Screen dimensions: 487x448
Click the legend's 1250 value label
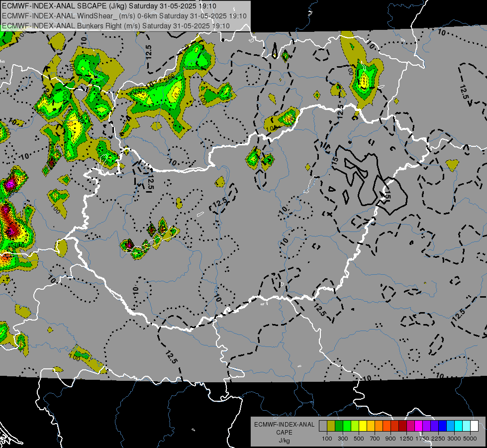(406, 439)
